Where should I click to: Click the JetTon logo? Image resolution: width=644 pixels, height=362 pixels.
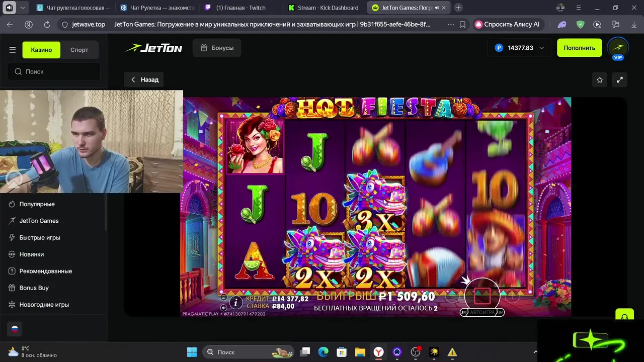(154, 48)
